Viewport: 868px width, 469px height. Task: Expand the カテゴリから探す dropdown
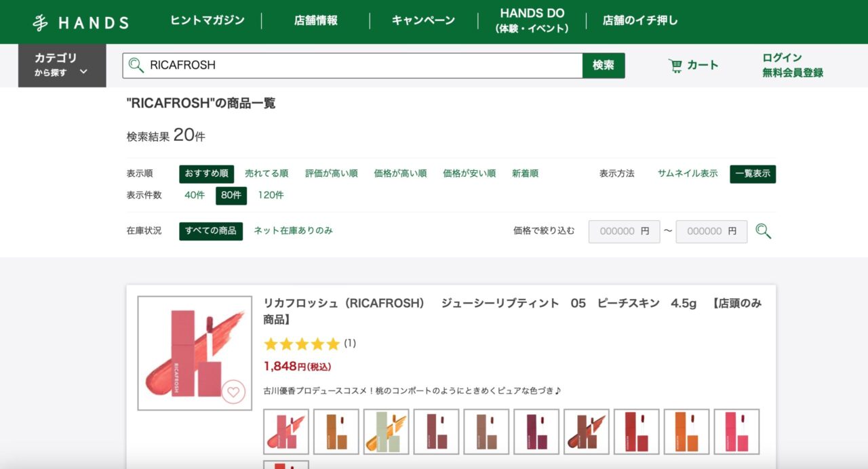(x=62, y=66)
